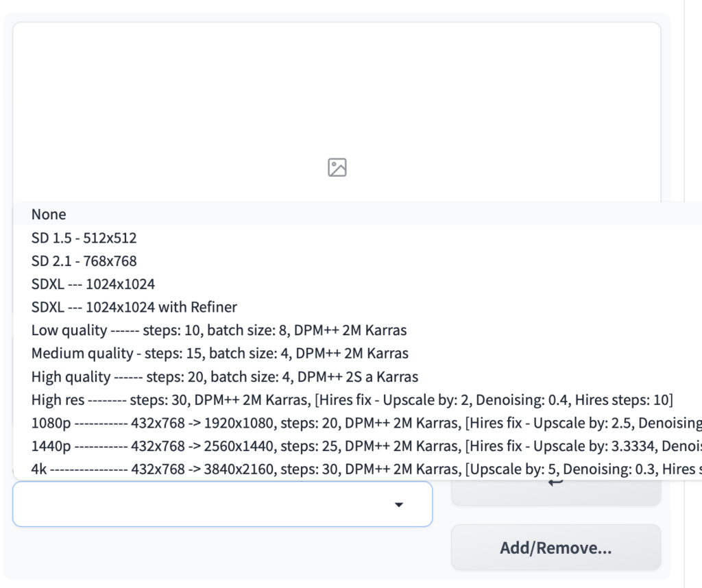This screenshot has height=588, width=702.
Task: Pick SDXL 1024x1024 with Refiner preset
Action: pos(358,307)
